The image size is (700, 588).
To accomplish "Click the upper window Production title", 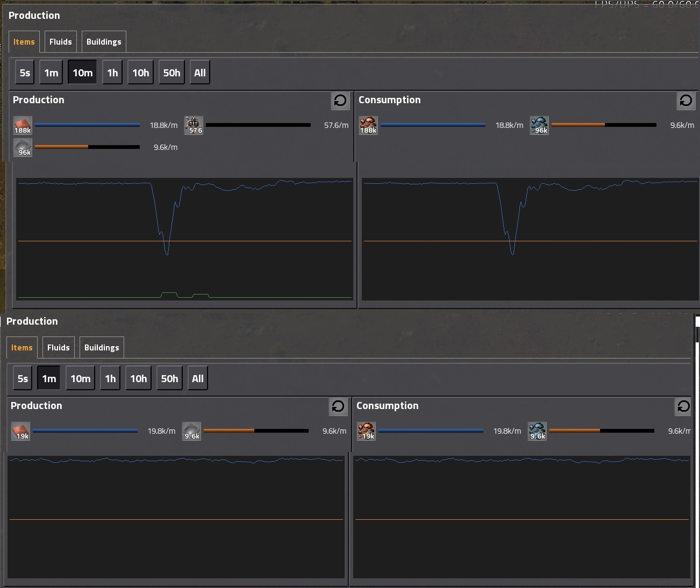I will click(34, 16).
